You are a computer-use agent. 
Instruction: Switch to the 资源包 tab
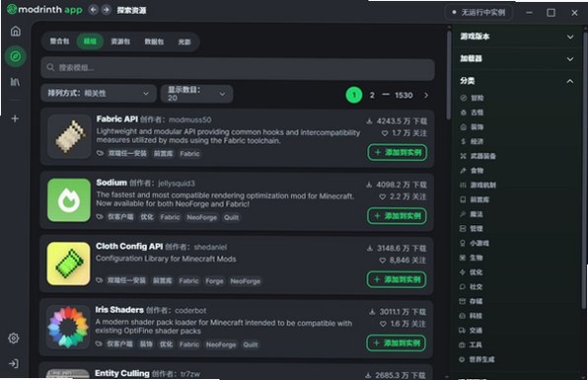pos(120,41)
